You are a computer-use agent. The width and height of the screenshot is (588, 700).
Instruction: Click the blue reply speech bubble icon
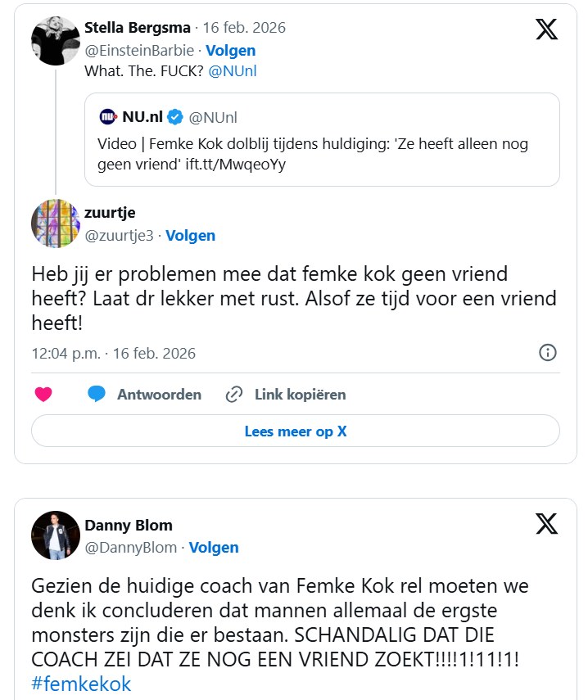[97, 395]
